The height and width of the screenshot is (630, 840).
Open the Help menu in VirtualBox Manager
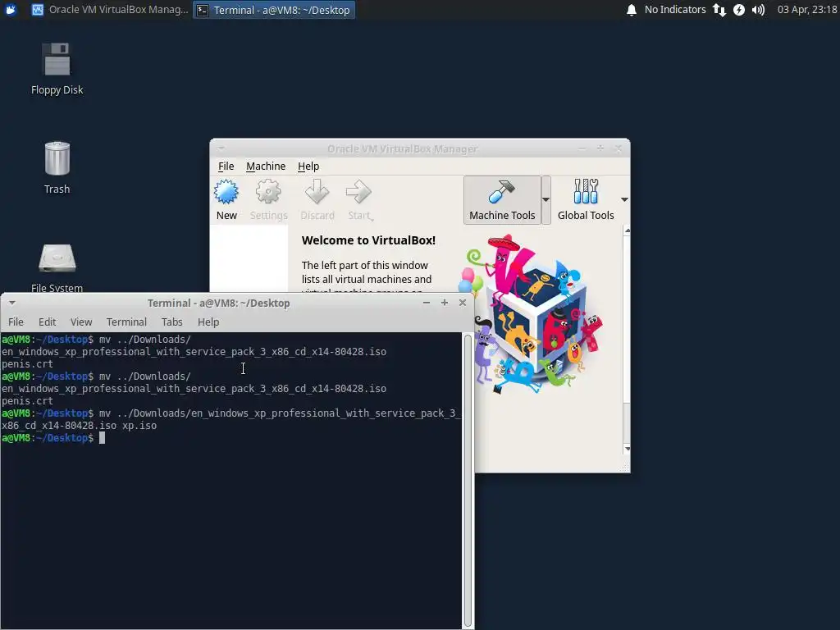point(308,166)
